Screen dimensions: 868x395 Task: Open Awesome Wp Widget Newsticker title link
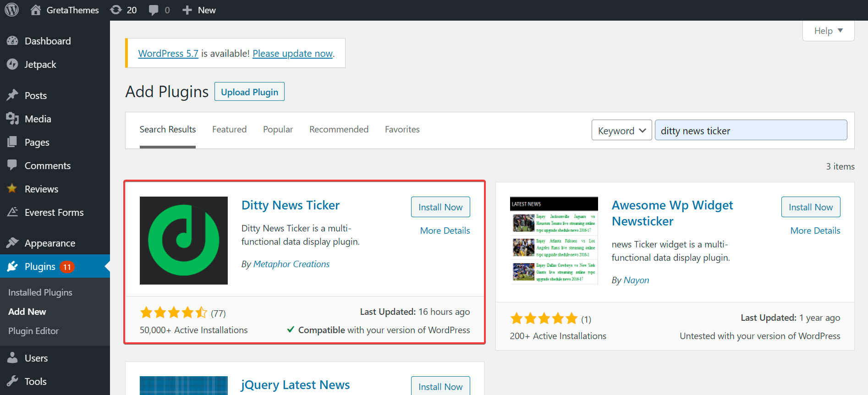pos(672,213)
